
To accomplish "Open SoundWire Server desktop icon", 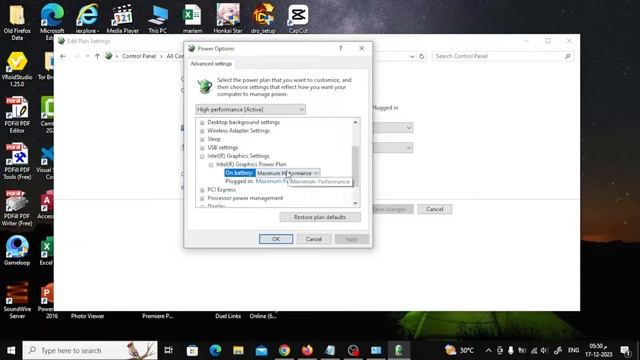I will [17, 300].
